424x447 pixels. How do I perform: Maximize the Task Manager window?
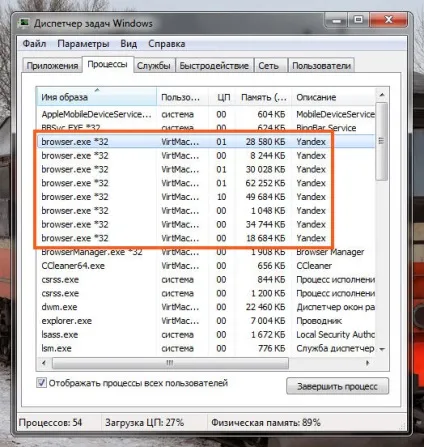(358, 20)
